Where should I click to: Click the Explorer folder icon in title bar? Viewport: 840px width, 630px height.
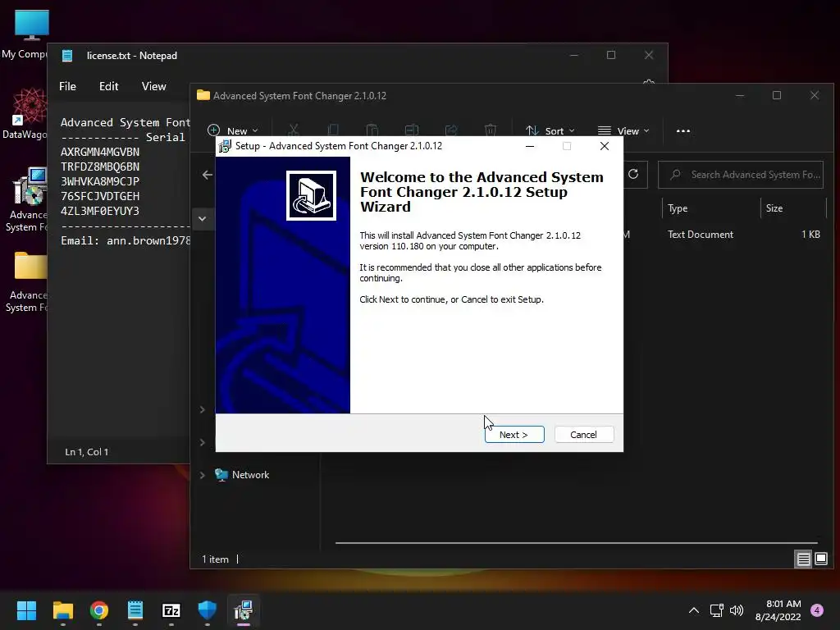[x=203, y=95]
